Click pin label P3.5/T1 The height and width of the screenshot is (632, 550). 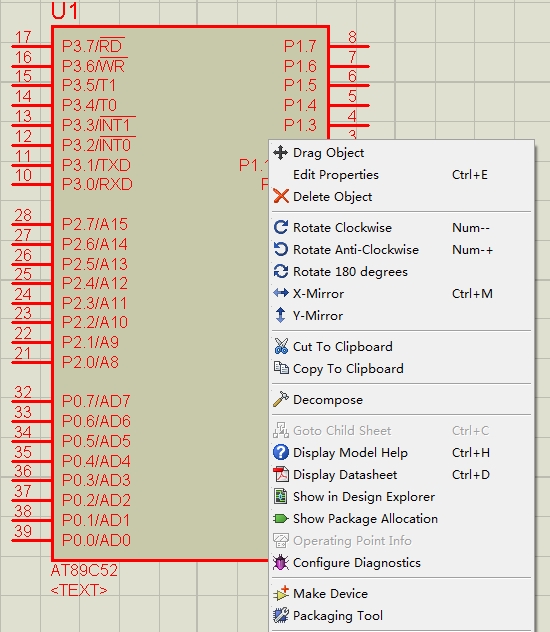(x=89, y=85)
